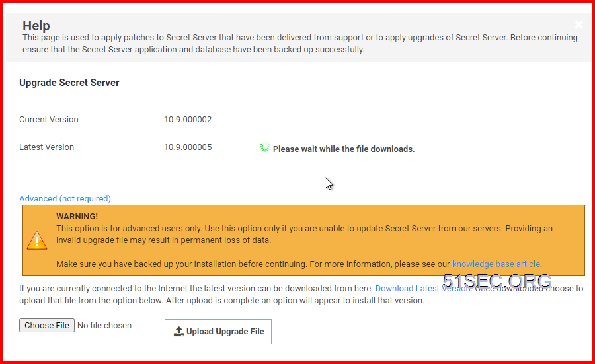Click the 51SEC.ORG watermark text
The height and width of the screenshot is (364, 595).
[x=496, y=281]
